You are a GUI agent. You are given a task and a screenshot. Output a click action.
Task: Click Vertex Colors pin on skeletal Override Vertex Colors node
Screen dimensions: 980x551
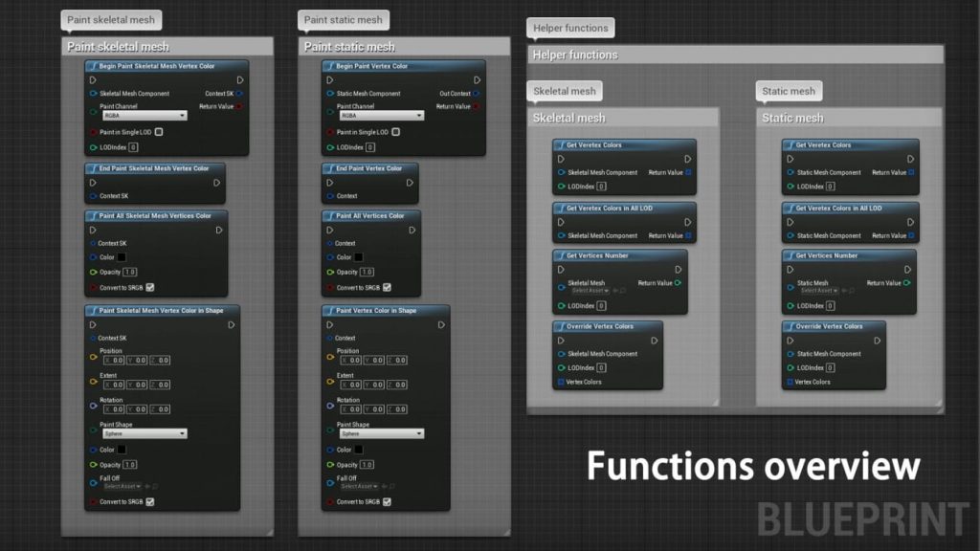click(x=561, y=382)
